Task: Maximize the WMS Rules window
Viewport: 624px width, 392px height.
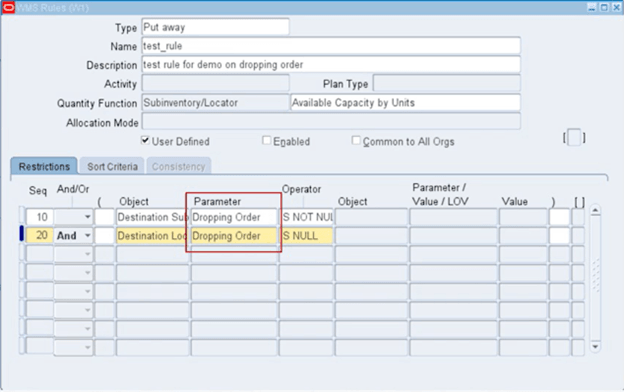Action: coord(604,8)
